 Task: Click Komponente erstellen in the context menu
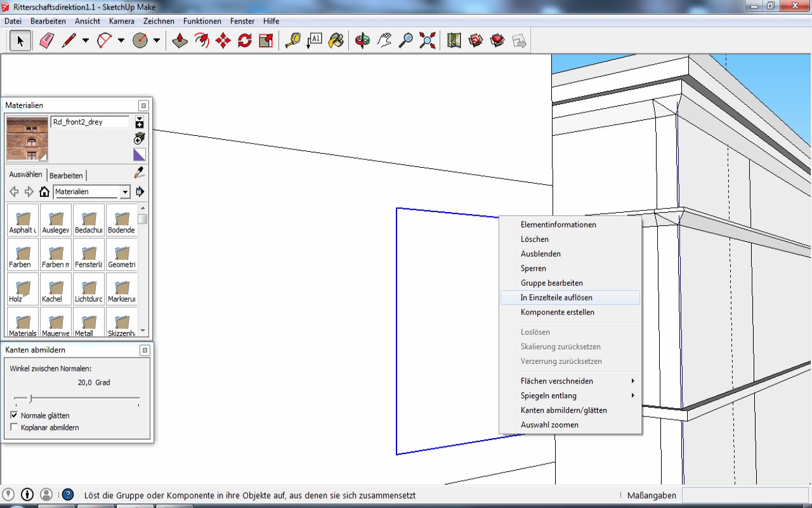[557, 312]
